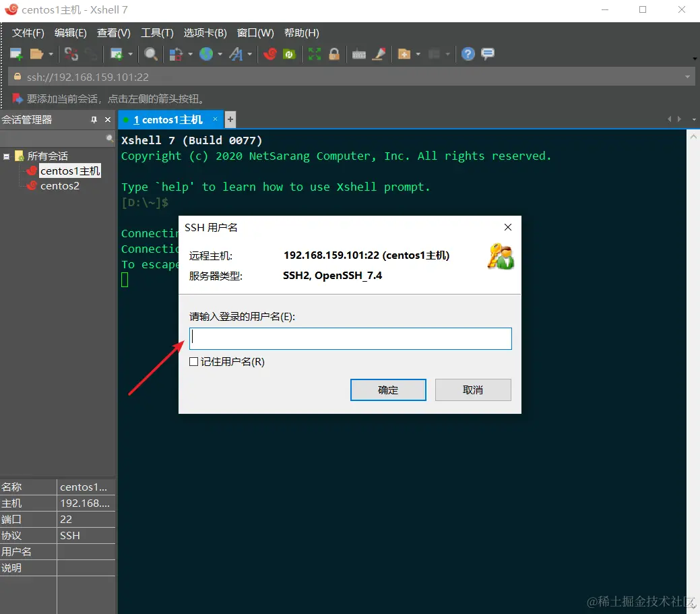Click the 端口 value 22 cell
Screen dimensions: 700x614
(x=86, y=520)
